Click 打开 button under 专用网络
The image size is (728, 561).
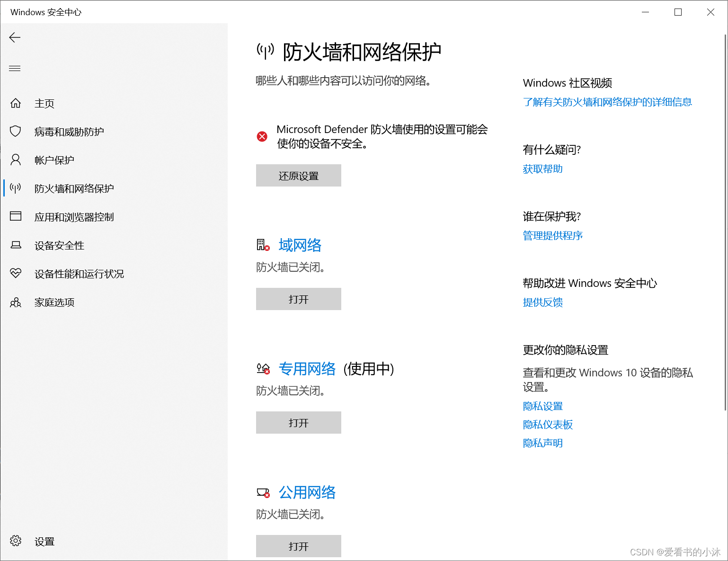[x=299, y=423]
